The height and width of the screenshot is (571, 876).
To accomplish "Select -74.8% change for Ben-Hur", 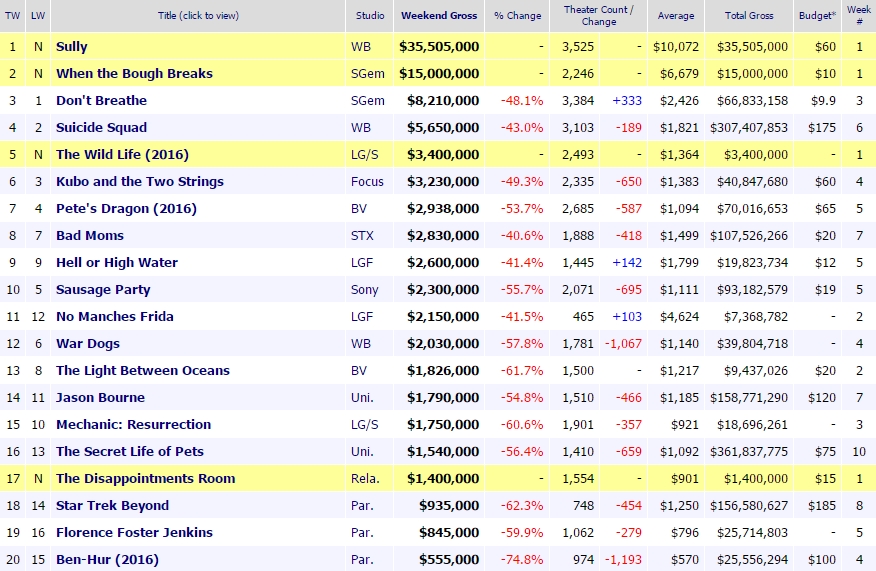I will point(522,559).
